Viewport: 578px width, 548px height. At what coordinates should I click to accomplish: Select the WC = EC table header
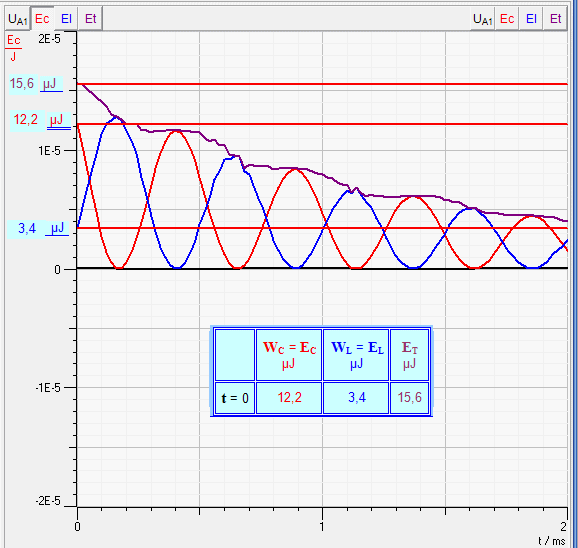[x=289, y=355]
